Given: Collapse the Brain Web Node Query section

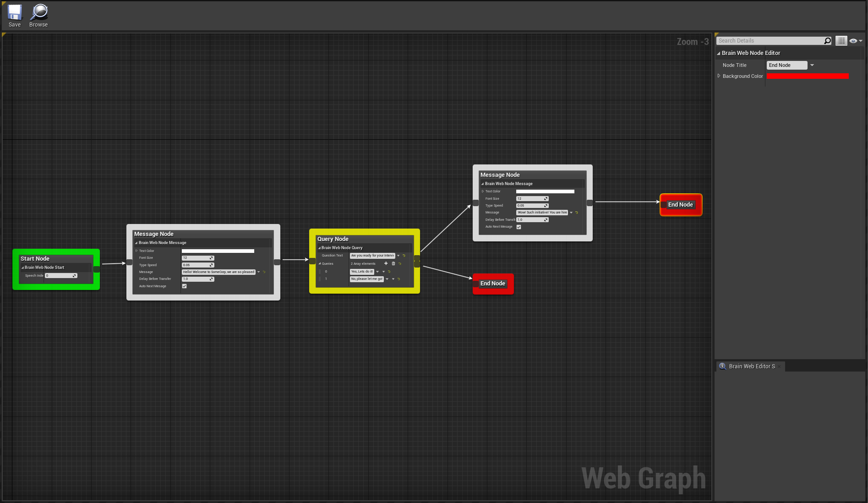Looking at the screenshot, I should coord(320,248).
